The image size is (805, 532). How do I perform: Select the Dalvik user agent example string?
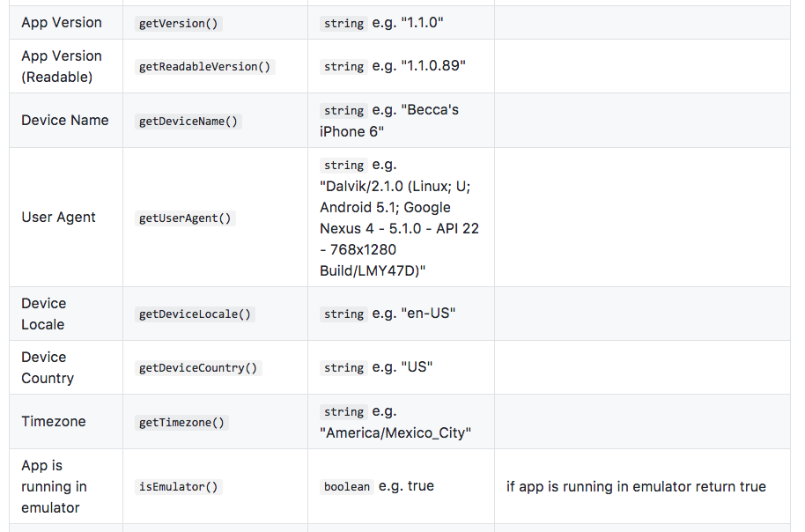(x=399, y=229)
